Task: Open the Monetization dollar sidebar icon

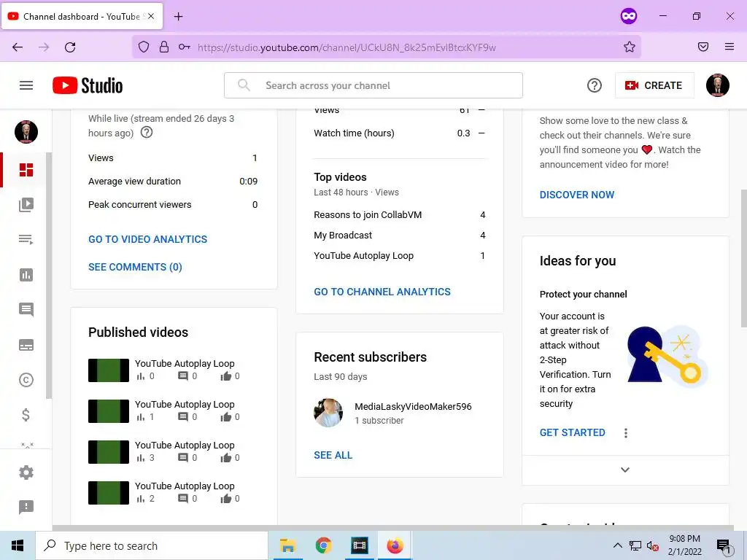Action: [26, 415]
